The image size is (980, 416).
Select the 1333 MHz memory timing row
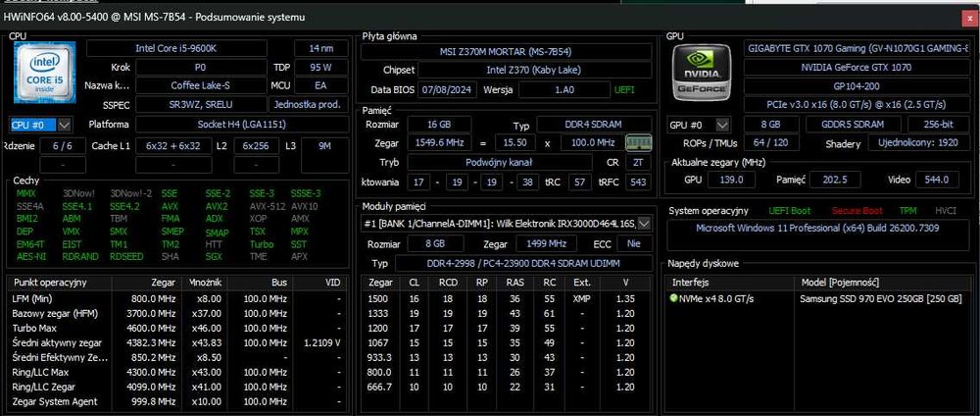point(508,313)
